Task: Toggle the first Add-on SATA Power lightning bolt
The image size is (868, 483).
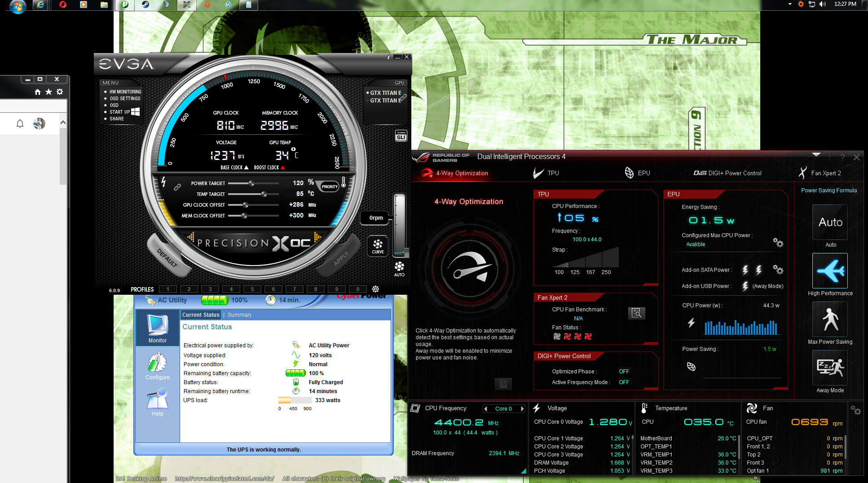Action: (745, 270)
